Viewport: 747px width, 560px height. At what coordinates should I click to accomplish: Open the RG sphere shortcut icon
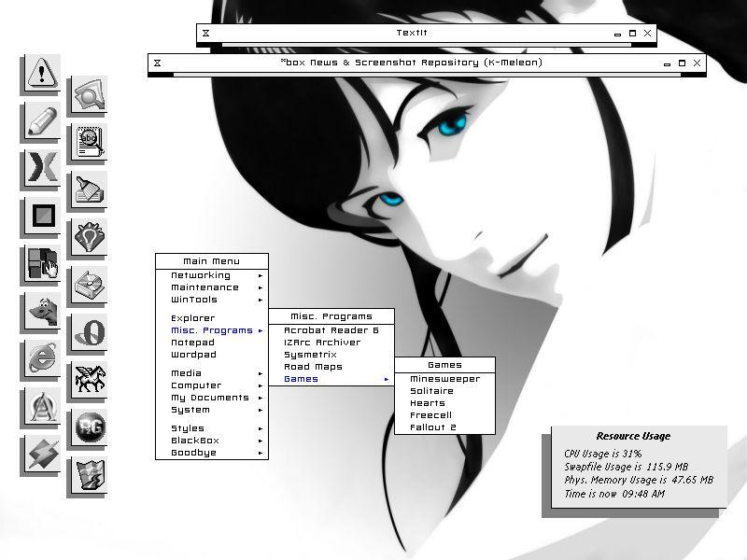pyautogui.click(x=89, y=427)
